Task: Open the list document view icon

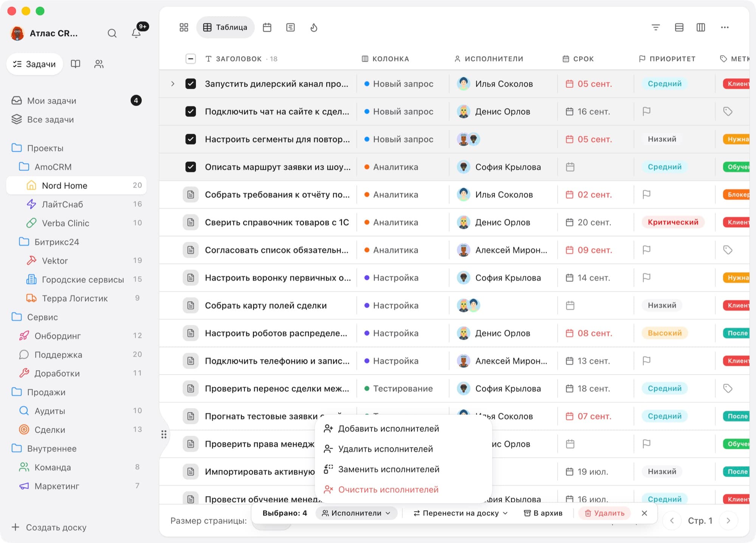Action: 290,27
